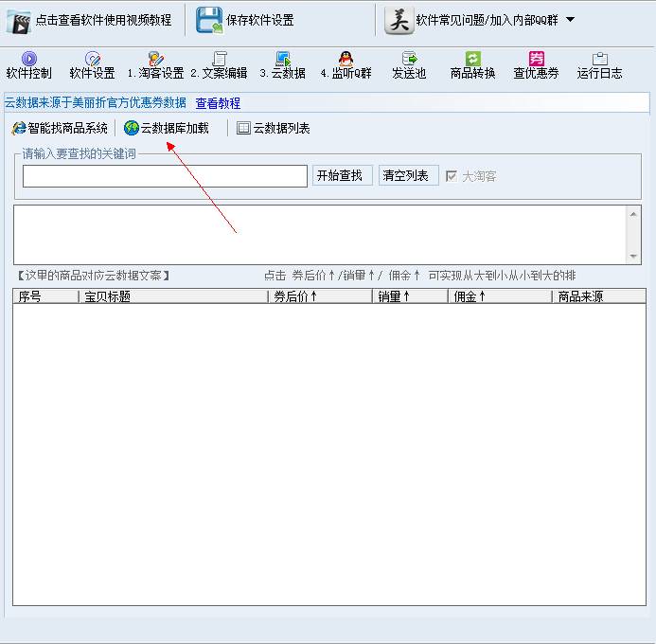Screen dimensions: 656x644
Task: Switch to 智能找商品系统 tab
Action: pos(60,128)
